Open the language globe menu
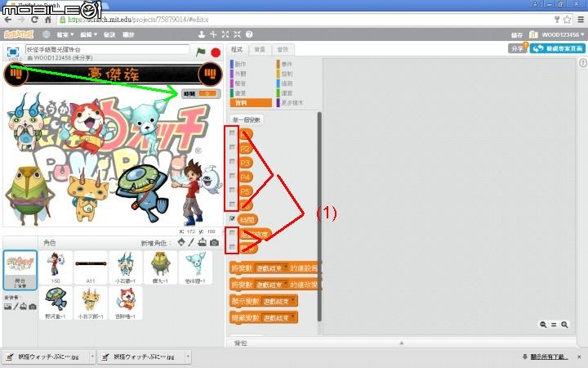The width and height of the screenshot is (588, 368). pyautogui.click(x=46, y=34)
